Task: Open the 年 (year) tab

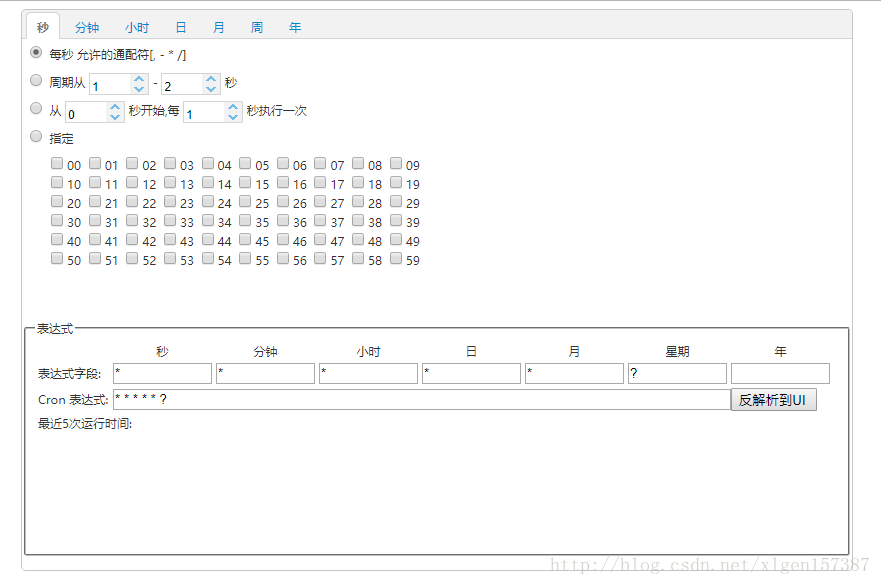Action: point(295,27)
